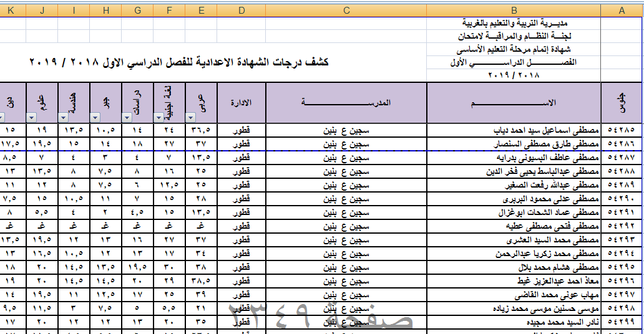Open the عربي column filter dropdown
The height and width of the screenshot is (334, 644).
[x=191, y=117]
